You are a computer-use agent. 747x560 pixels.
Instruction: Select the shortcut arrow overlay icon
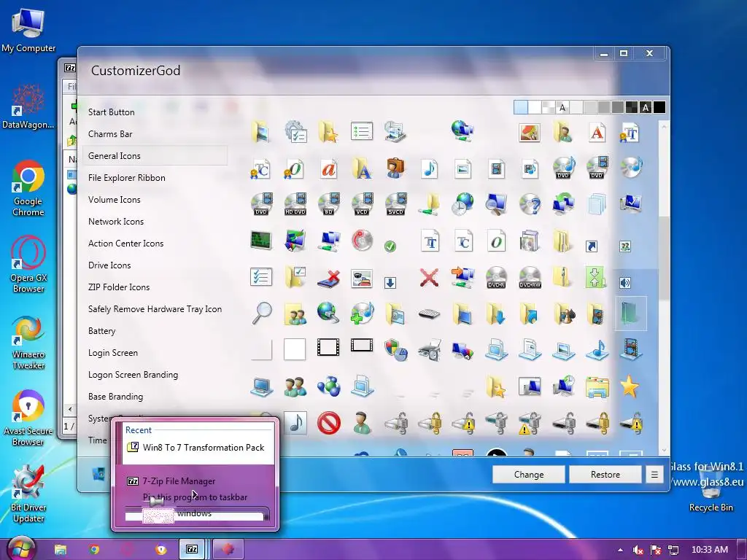click(x=591, y=246)
